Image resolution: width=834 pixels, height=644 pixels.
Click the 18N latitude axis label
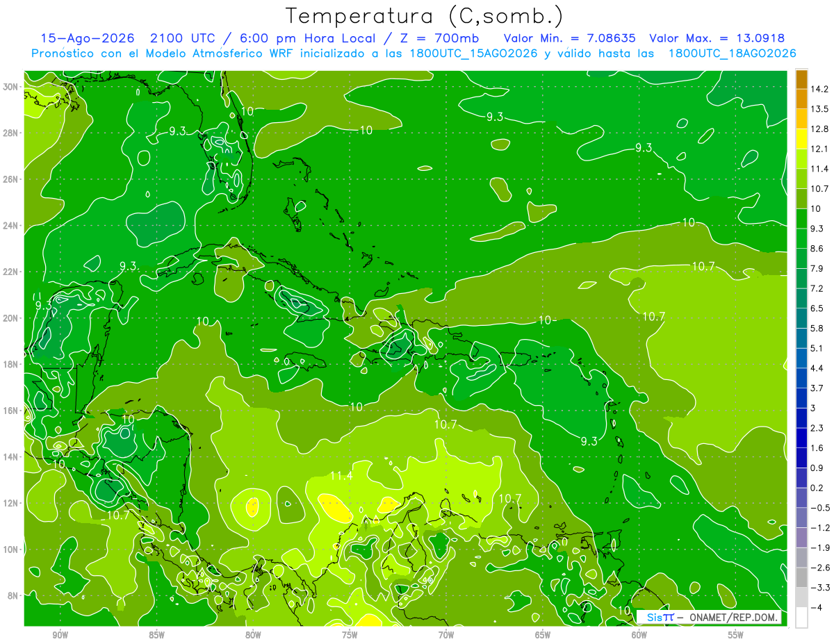click(10, 364)
